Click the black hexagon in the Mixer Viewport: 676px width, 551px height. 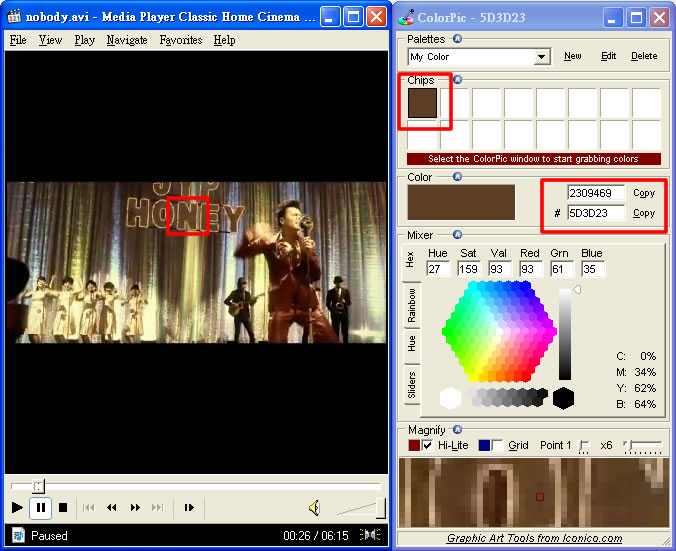click(x=564, y=398)
